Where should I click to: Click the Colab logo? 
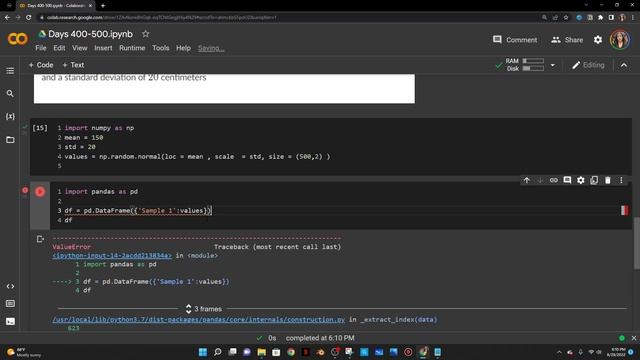pos(18,39)
